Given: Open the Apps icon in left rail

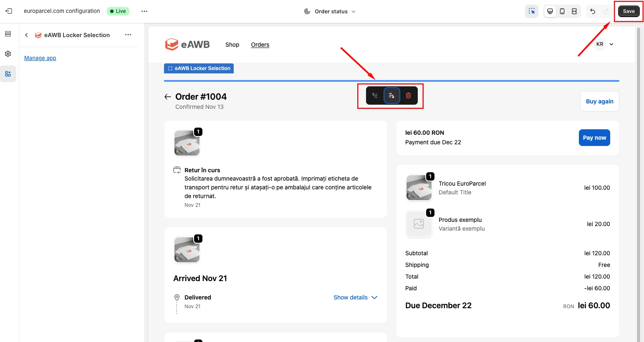Looking at the screenshot, I should [x=8, y=74].
